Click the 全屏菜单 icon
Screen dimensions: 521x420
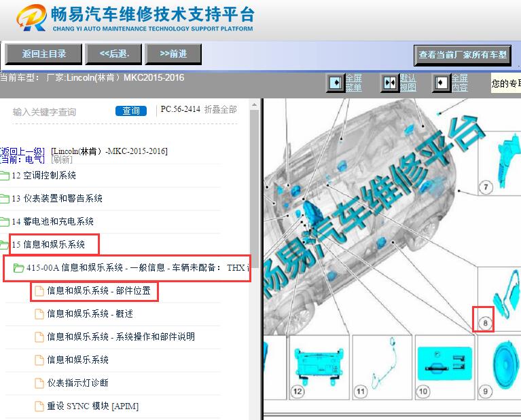(335, 82)
